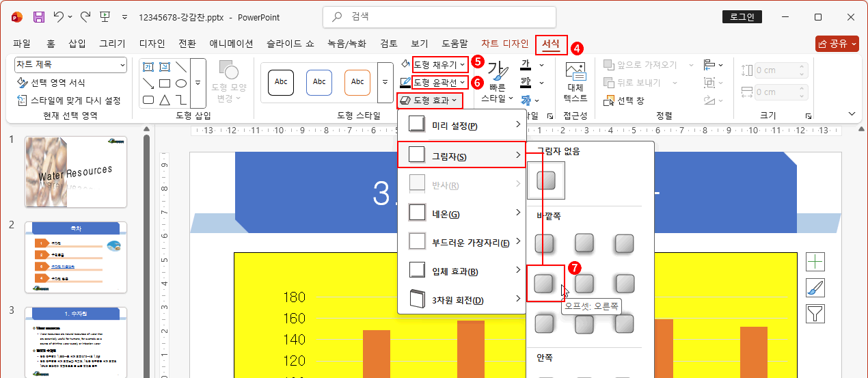The width and height of the screenshot is (868, 378).
Task: Click the shape outline pen icon
Action: [x=405, y=83]
